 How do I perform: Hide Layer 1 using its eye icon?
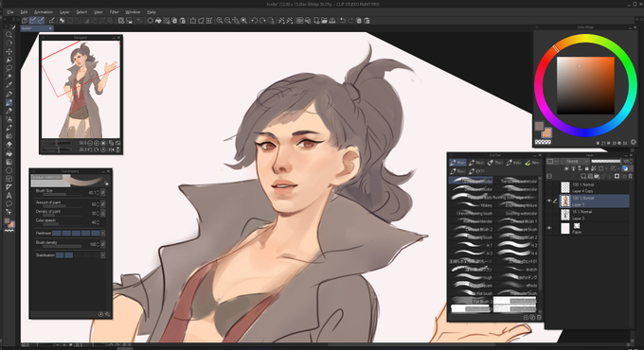click(x=549, y=201)
